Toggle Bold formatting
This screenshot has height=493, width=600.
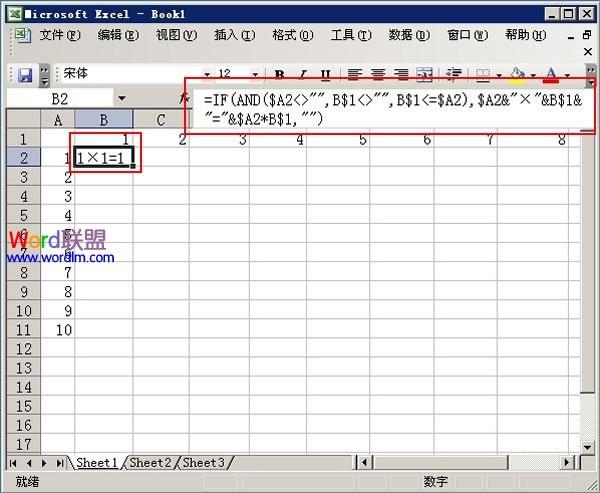[x=279, y=74]
